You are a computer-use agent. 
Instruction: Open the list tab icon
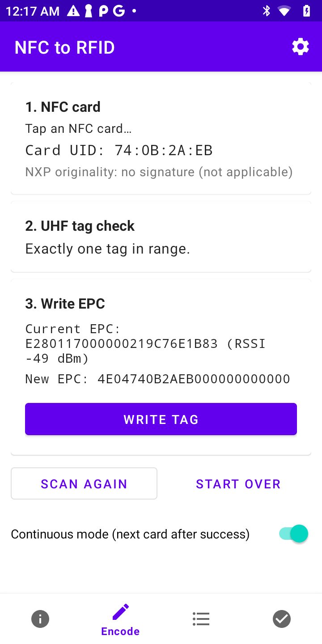(201, 619)
